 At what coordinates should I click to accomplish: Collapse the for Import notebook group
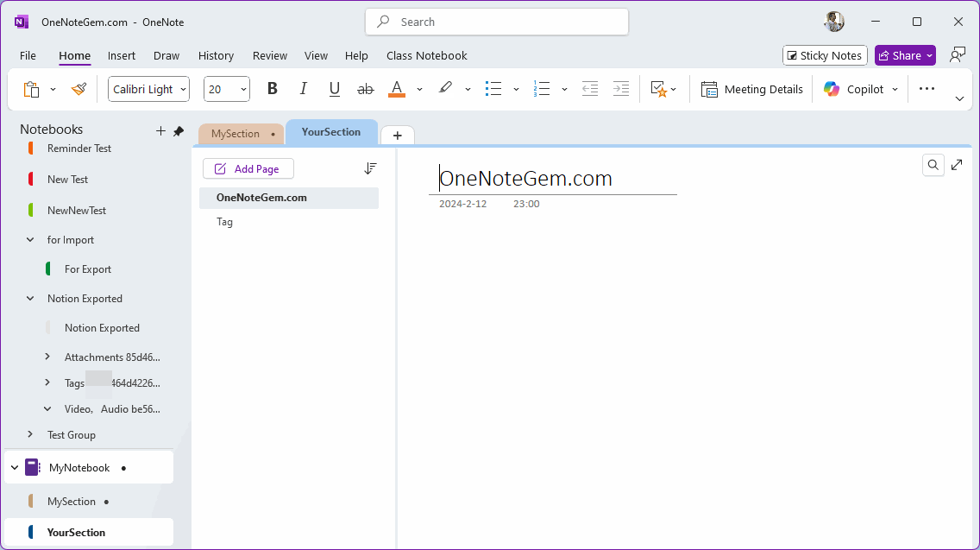30,240
